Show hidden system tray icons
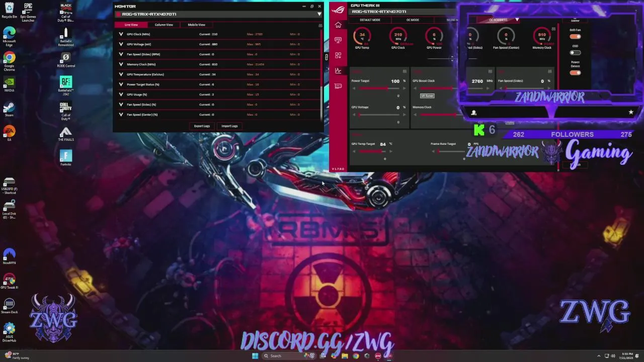 [599, 356]
